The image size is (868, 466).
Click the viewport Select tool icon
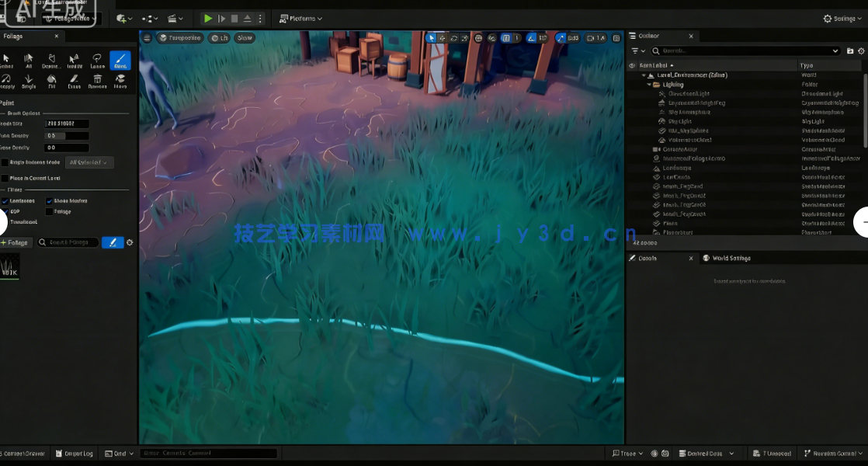[x=430, y=37]
